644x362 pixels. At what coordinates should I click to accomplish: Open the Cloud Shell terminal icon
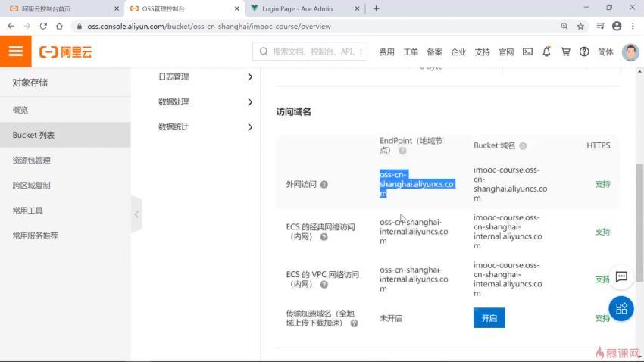[527, 51]
